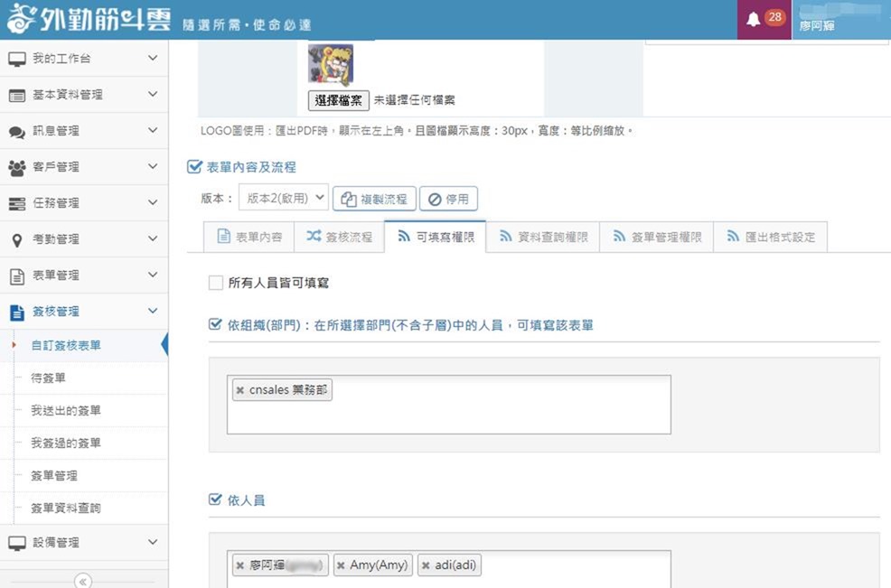This screenshot has height=588, width=891.
Task: Remove the adi(adi) person tag
Action: pyautogui.click(x=426, y=565)
